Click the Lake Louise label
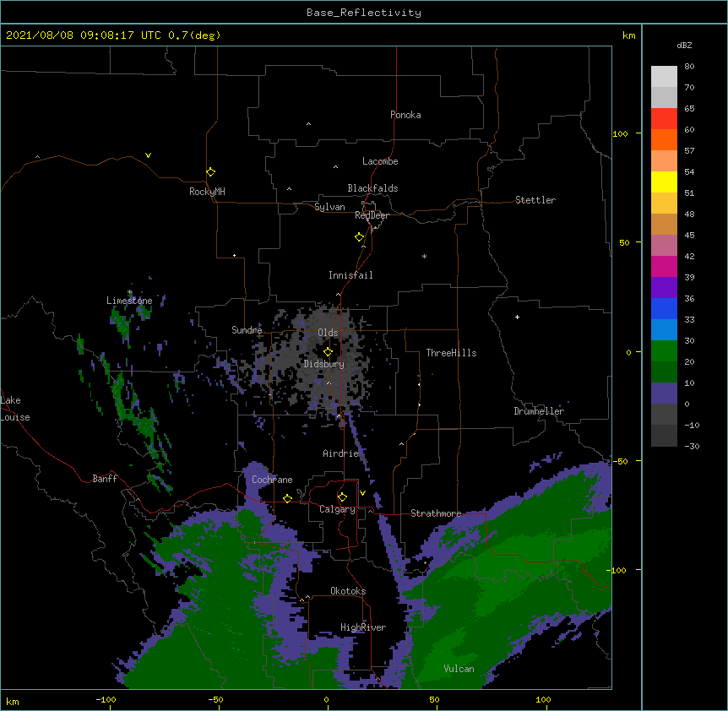Screen dimensions: 728x711 [15, 409]
